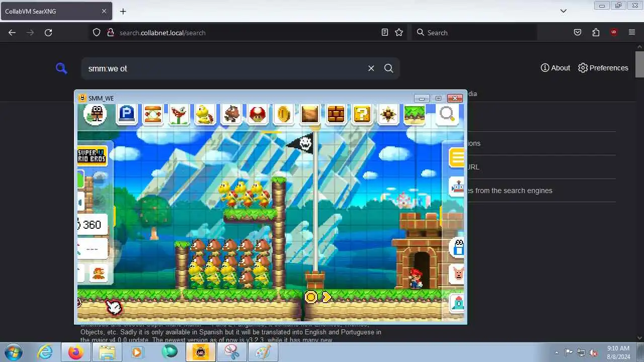Show hidden system tray icons arrow

click(x=556, y=352)
